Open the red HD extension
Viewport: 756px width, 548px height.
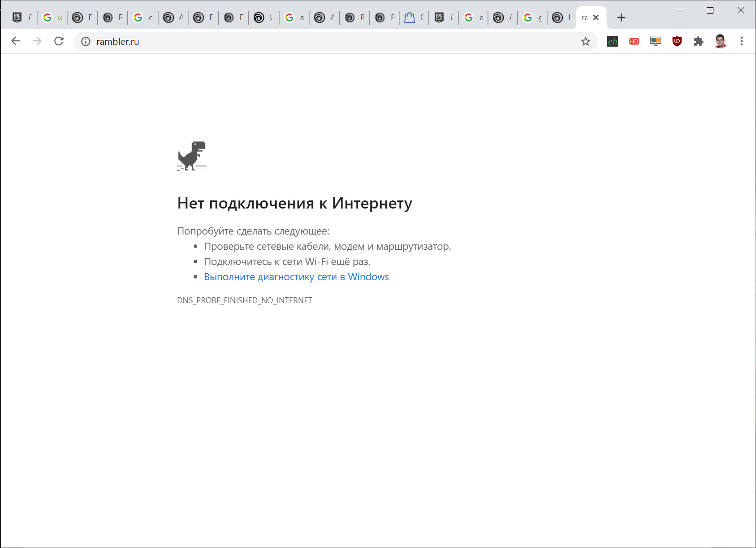(x=634, y=41)
